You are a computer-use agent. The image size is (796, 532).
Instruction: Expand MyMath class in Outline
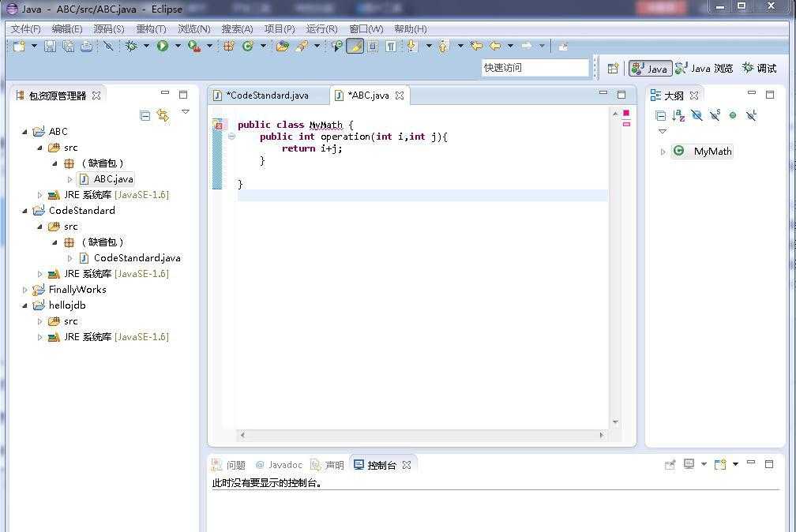tap(663, 152)
